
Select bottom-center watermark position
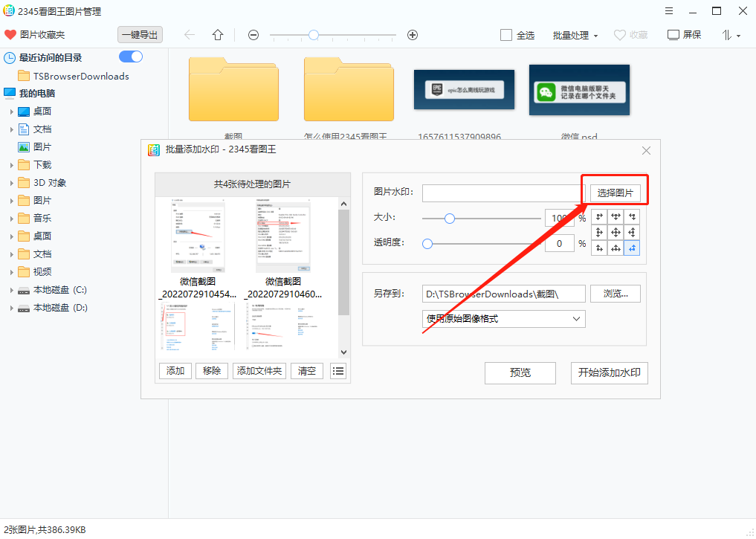pos(616,247)
